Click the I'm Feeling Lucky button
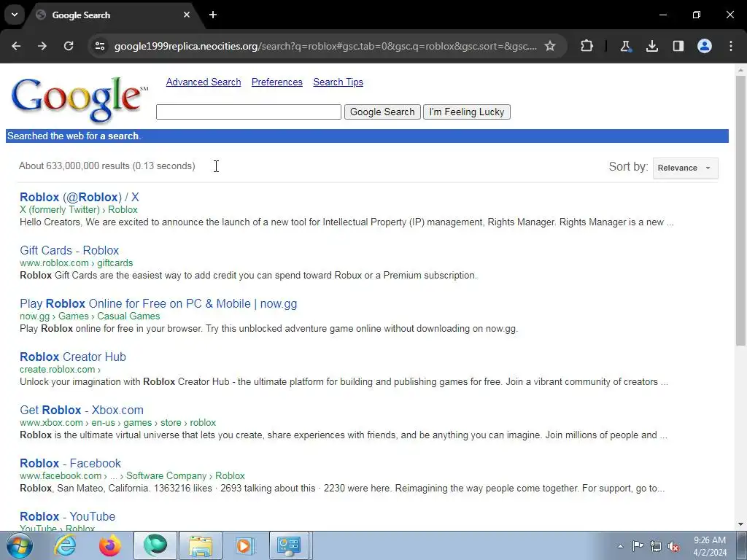The height and width of the screenshot is (560, 747). coord(466,112)
